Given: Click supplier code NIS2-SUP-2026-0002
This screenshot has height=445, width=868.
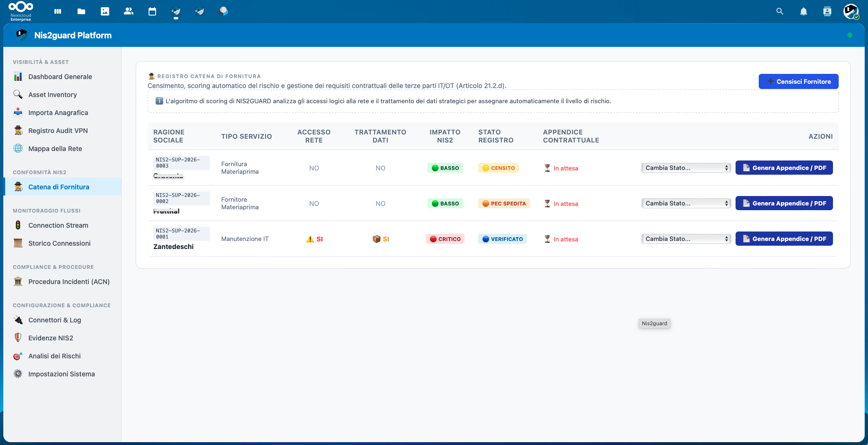Looking at the screenshot, I should click(x=182, y=198).
